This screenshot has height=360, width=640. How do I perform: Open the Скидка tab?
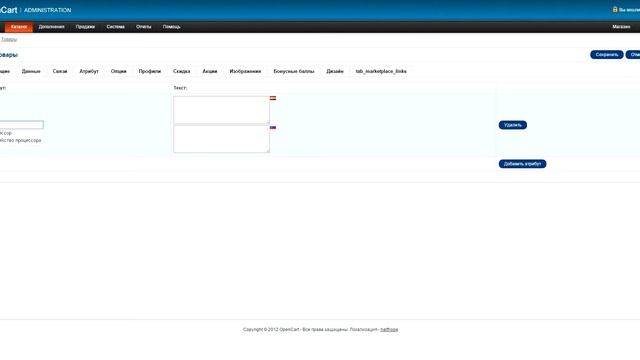click(182, 71)
